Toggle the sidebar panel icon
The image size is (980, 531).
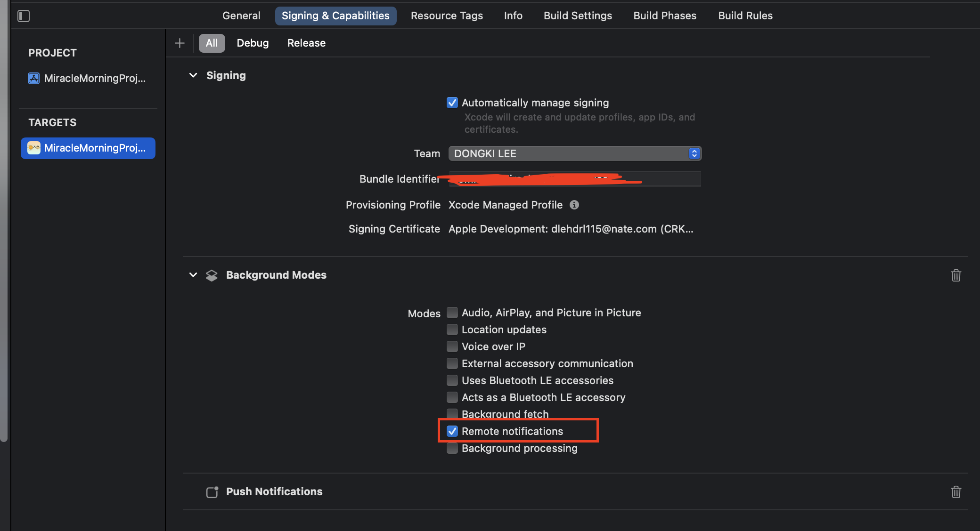click(24, 16)
